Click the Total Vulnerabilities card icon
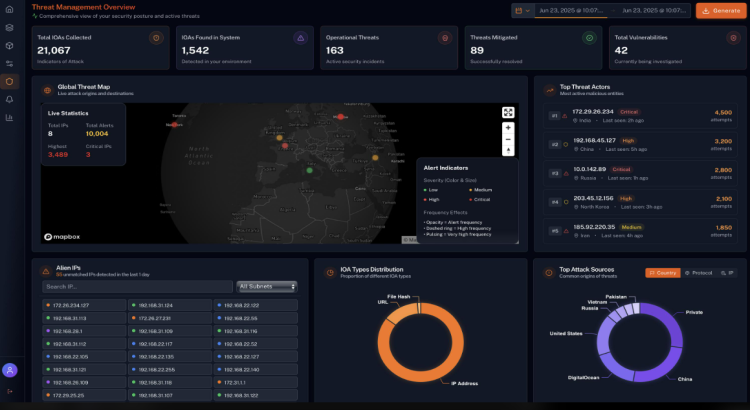 point(733,38)
